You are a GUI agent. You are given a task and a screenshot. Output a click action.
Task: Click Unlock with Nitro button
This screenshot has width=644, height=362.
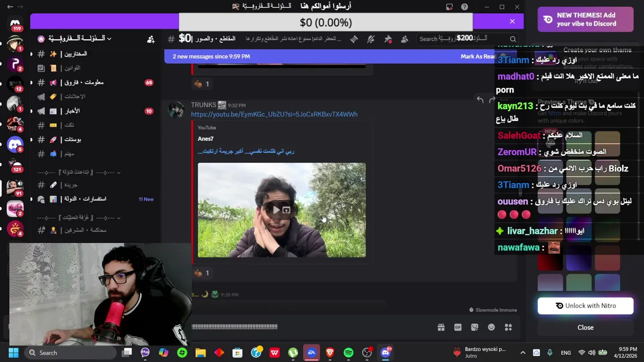[x=585, y=306]
